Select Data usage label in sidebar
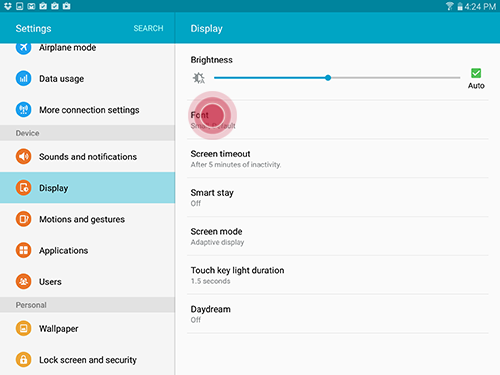500x375 pixels. [x=61, y=79]
